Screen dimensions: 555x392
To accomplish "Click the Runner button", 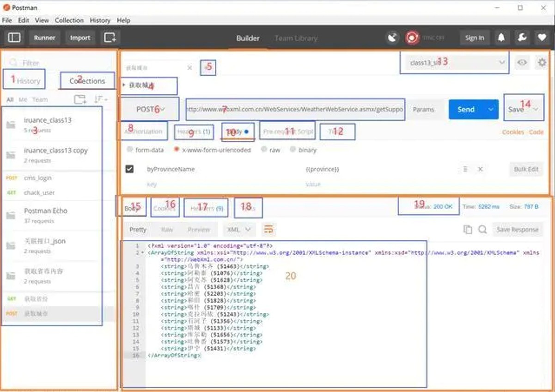I will [44, 37].
